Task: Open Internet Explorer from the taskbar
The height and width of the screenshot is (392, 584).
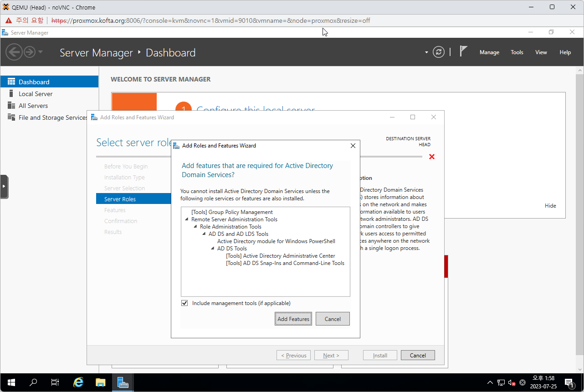Action: click(x=78, y=382)
